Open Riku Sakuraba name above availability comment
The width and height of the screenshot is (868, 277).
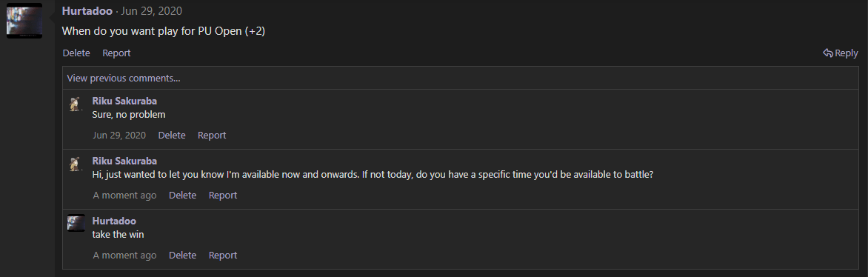click(124, 161)
